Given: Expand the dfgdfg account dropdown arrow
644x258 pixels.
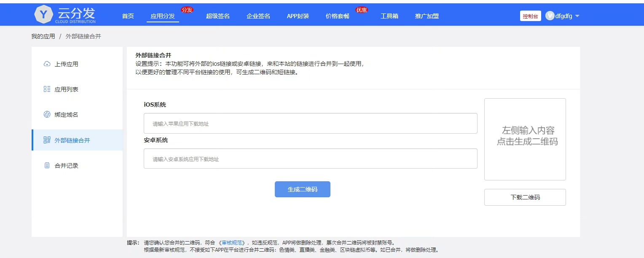Looking at the screenshot, I should point(577,16).
